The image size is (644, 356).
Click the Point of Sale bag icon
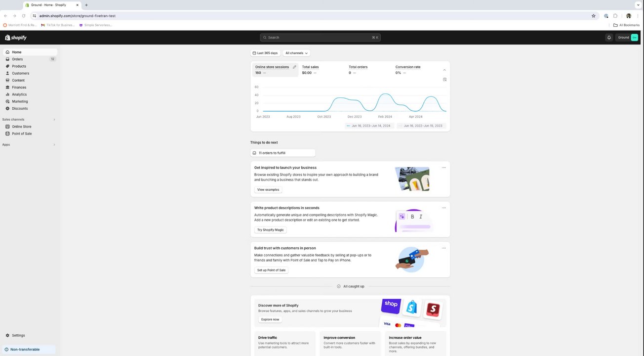7,133
